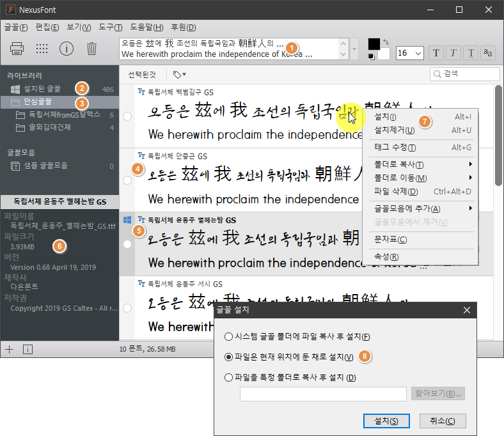Click the 선택된것 filter button

click(142, 75)
